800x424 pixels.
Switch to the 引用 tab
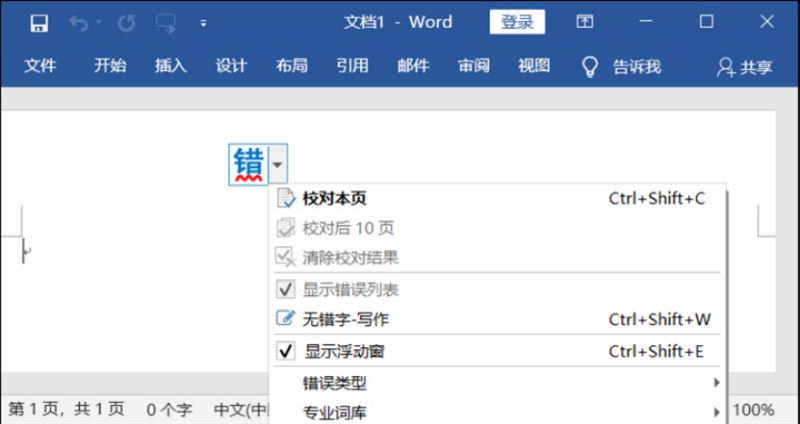[352, 66]
